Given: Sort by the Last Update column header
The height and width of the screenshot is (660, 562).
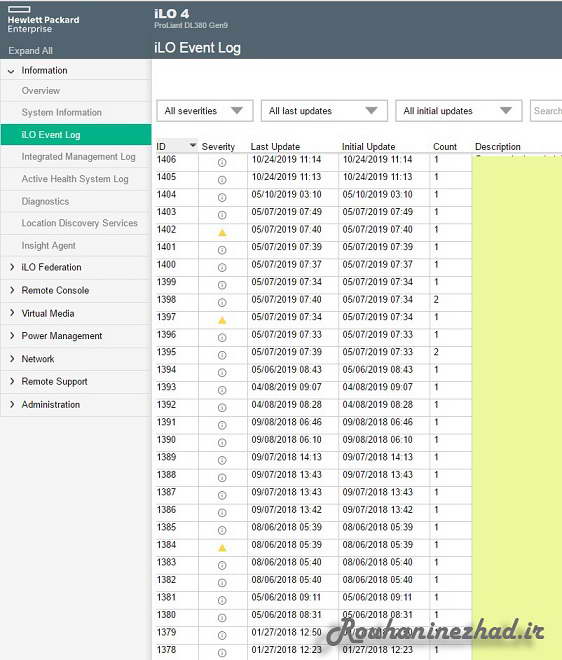Looking at the screenshot, I should 275,146.
